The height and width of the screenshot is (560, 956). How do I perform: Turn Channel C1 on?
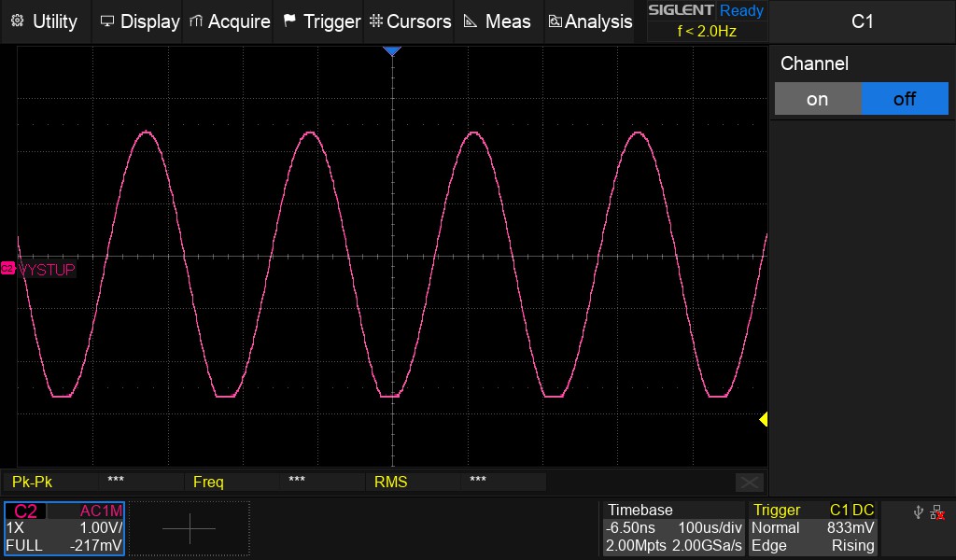point(817,99)
